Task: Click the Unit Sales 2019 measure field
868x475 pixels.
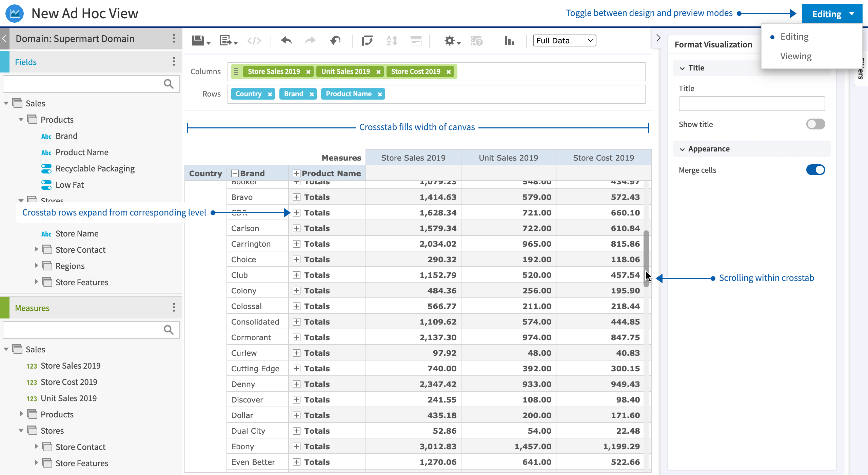Action: tap(68, 398)
